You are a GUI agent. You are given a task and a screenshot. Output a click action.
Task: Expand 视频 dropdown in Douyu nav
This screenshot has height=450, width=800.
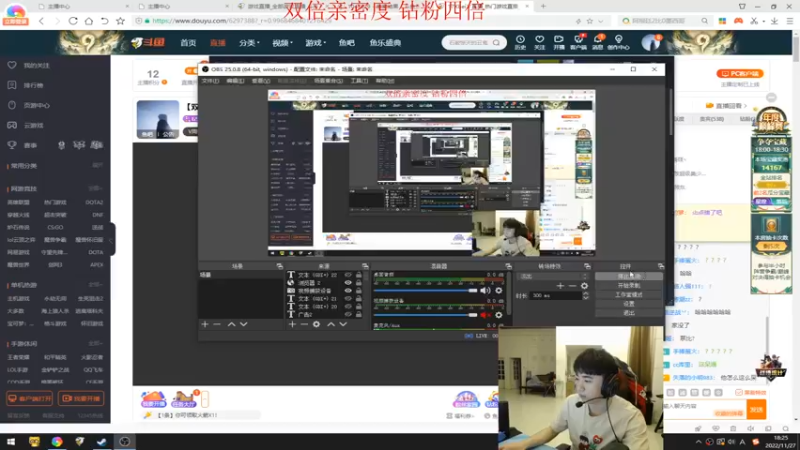[x=282, y=43]
